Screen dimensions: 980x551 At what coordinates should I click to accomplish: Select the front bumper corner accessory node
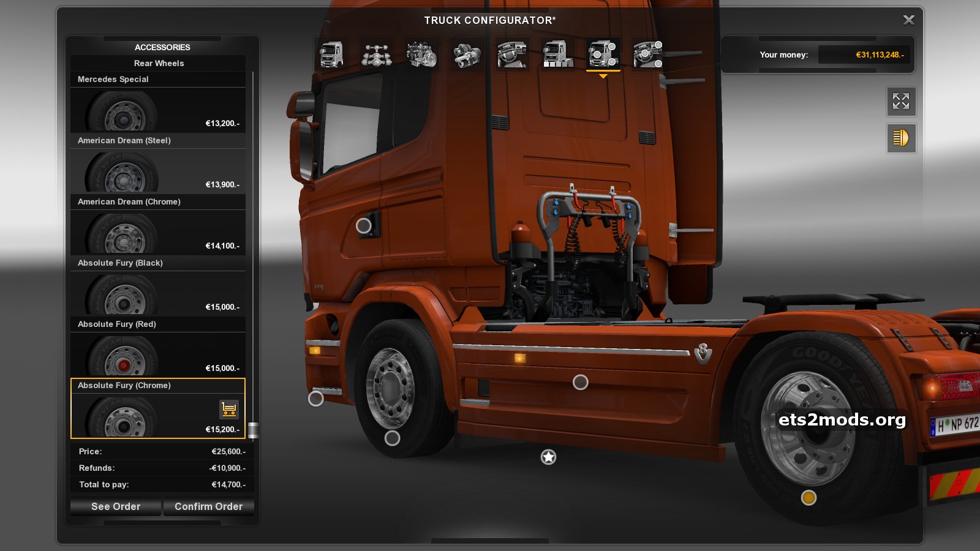point(315,399)
